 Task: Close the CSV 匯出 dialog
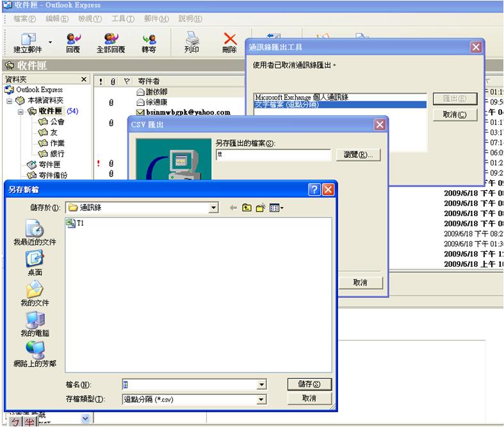(380, 124)
